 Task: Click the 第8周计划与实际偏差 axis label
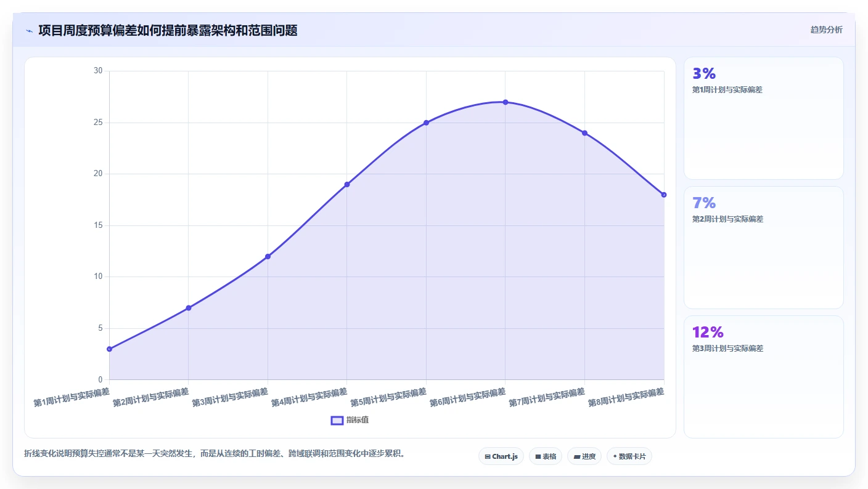(626, 397)
